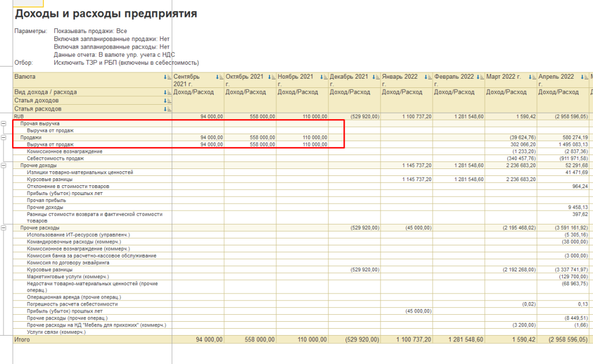The width and height of the screenshot is (593, 364).
Task: Collapse the Прочие расходы group
Action: click(x=3, y=228)
